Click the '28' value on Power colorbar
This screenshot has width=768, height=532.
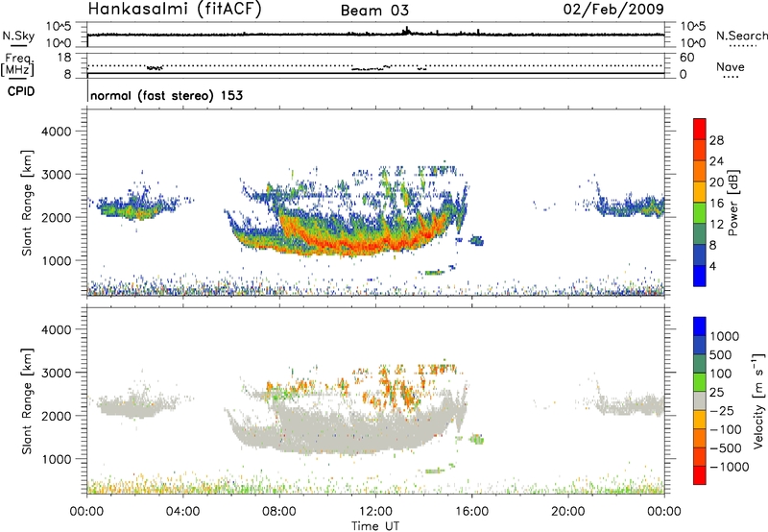[716, 140]
